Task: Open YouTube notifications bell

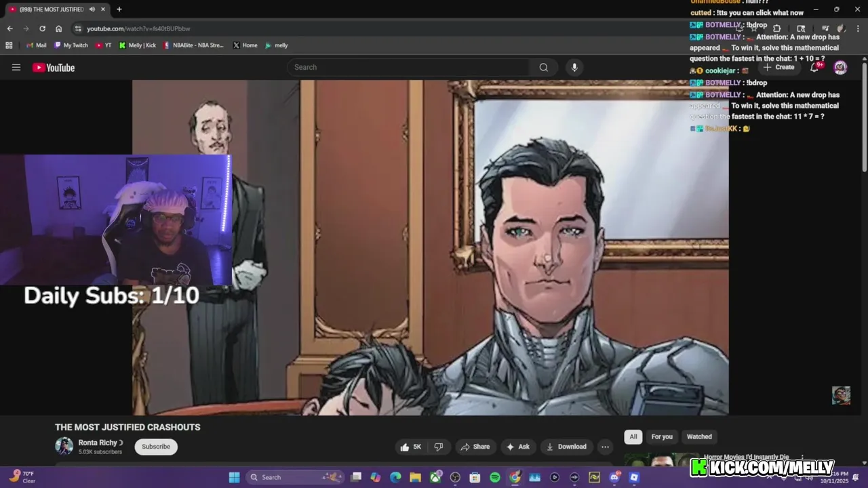Action: [x=815, y=67]
